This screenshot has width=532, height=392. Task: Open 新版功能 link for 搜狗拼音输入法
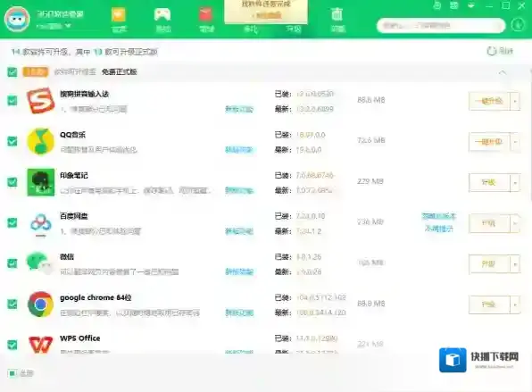[x=239, y=109]
